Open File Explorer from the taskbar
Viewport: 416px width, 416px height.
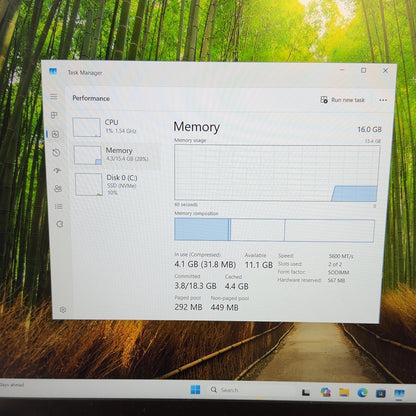pyautogui.click(x=344, y=393)
